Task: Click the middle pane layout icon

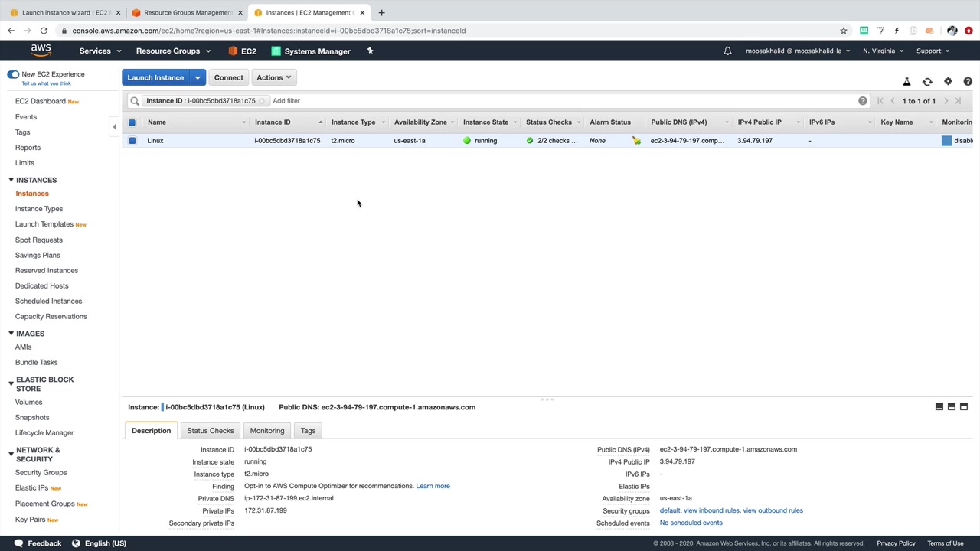Action: pyautogui.click(x=952, y=407)
